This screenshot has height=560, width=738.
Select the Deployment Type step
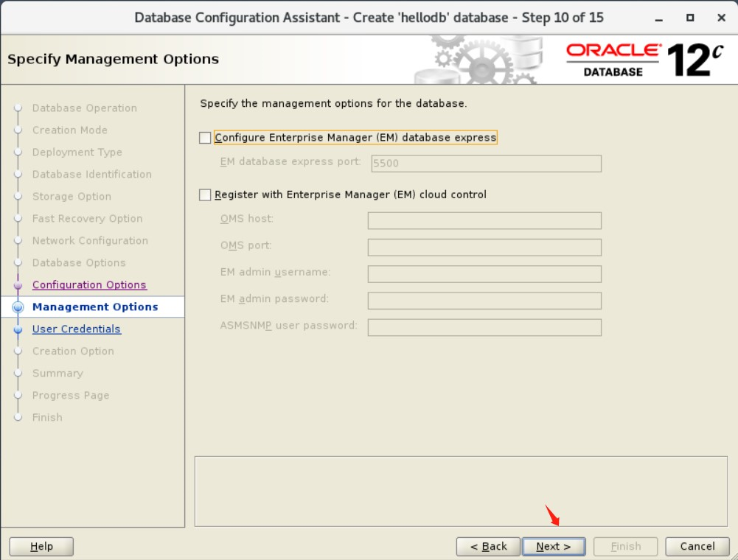[77, 152]
